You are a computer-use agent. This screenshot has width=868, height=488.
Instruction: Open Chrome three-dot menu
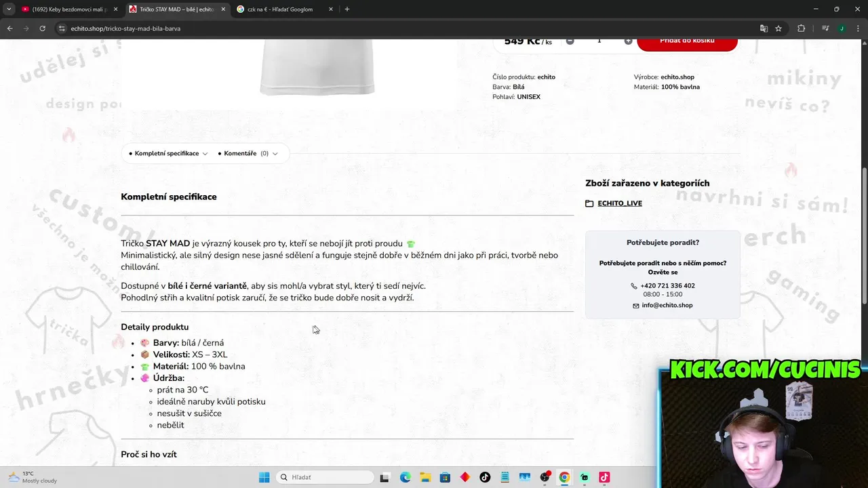(857, 28)
